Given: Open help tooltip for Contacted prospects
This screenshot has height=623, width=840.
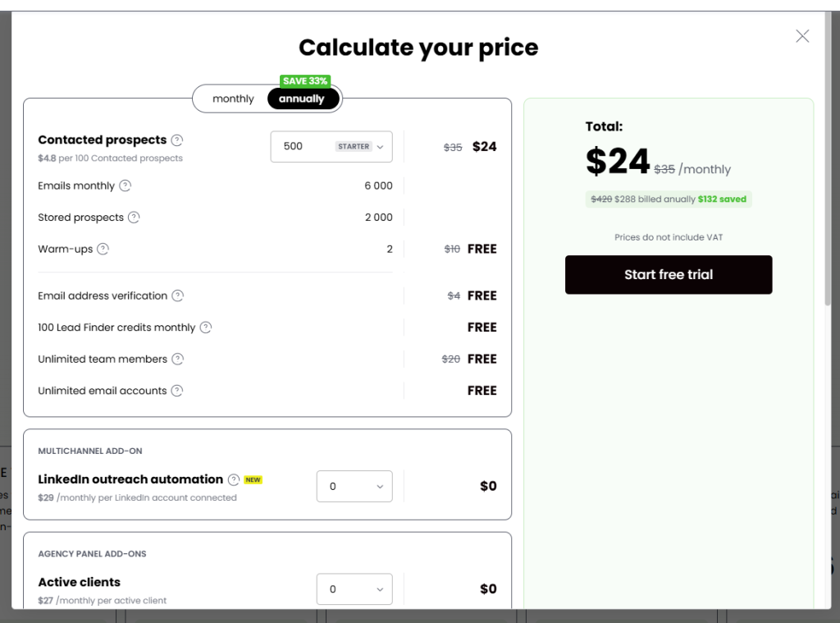Looking at the screenshot, I should pos(177,140).
